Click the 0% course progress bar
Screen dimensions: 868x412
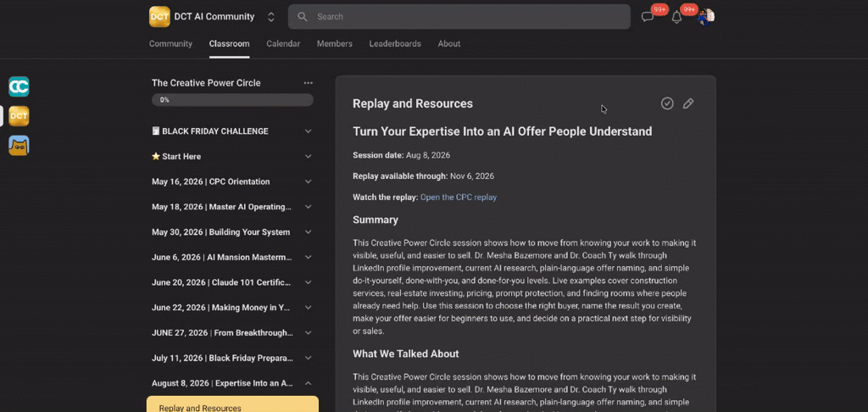pyautogui.click(x=232, y=100)
